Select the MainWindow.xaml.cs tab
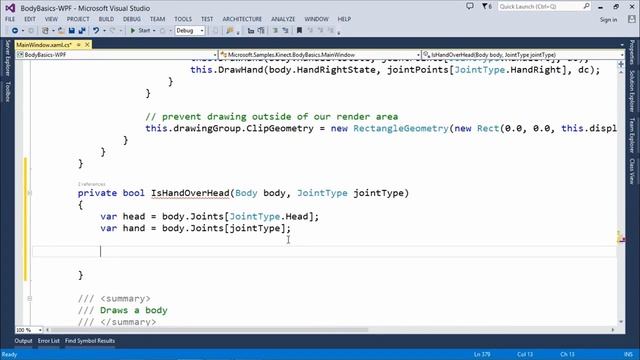 click(44, 45)
